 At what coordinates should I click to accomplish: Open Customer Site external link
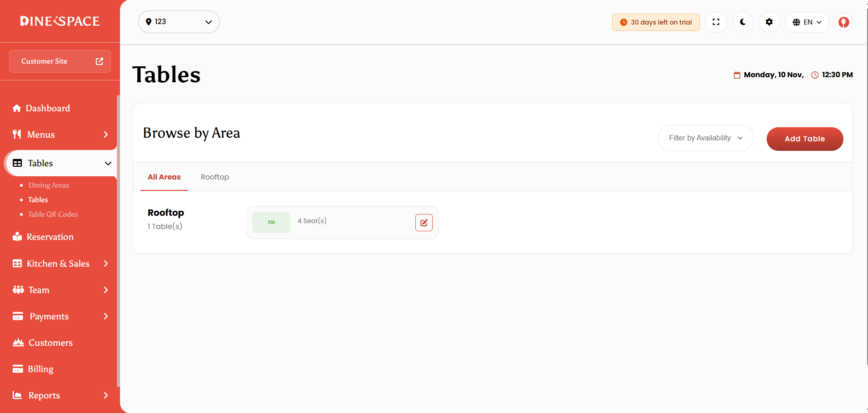60,61
